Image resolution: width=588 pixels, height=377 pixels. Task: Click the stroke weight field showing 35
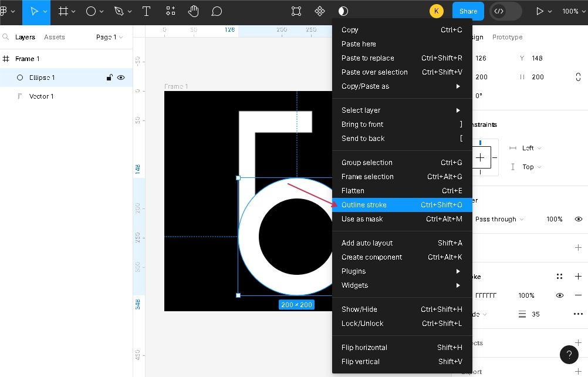[535, 314]
